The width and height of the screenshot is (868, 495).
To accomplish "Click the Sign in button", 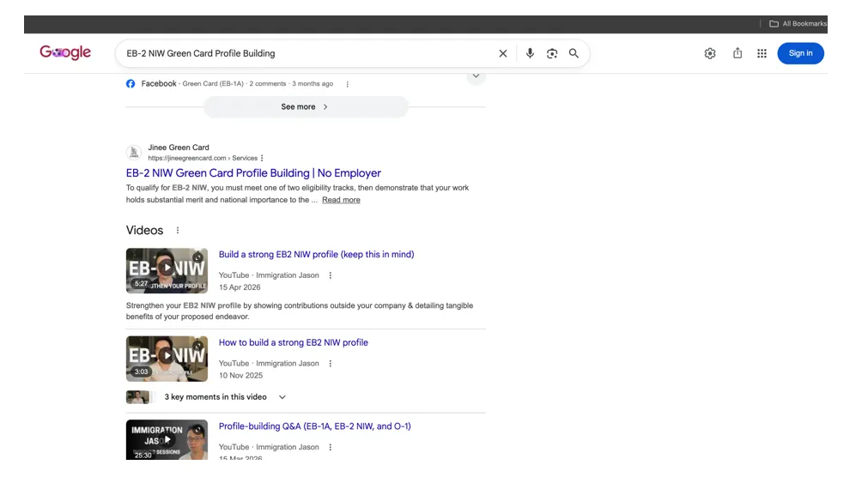I will [x=800, y=53].
